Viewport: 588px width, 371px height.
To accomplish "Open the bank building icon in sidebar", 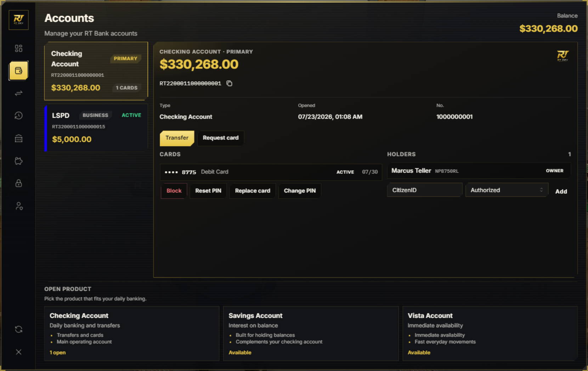I will tap(18, 138).
